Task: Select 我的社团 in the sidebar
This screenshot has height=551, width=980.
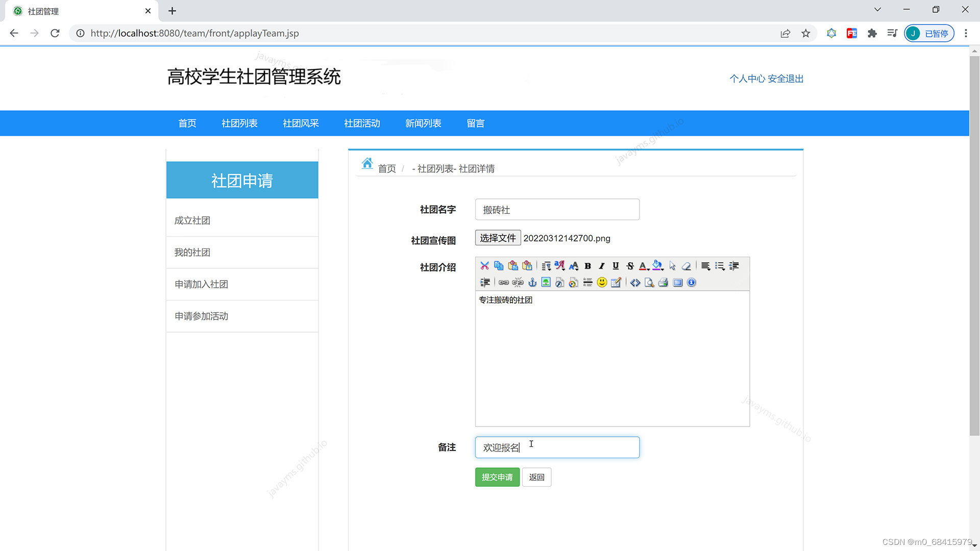Action: pyautogui.click(x=192, y=253)
